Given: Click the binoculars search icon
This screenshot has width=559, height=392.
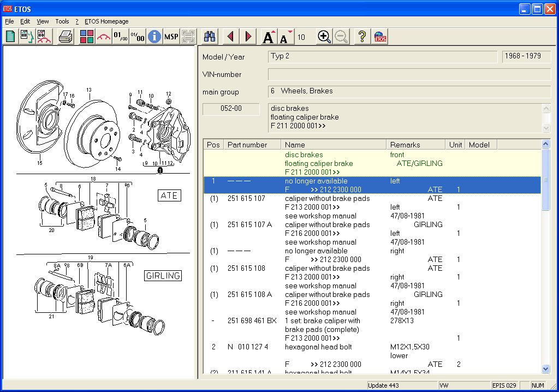Looking at the screenshot, I should tap(210, 37).
